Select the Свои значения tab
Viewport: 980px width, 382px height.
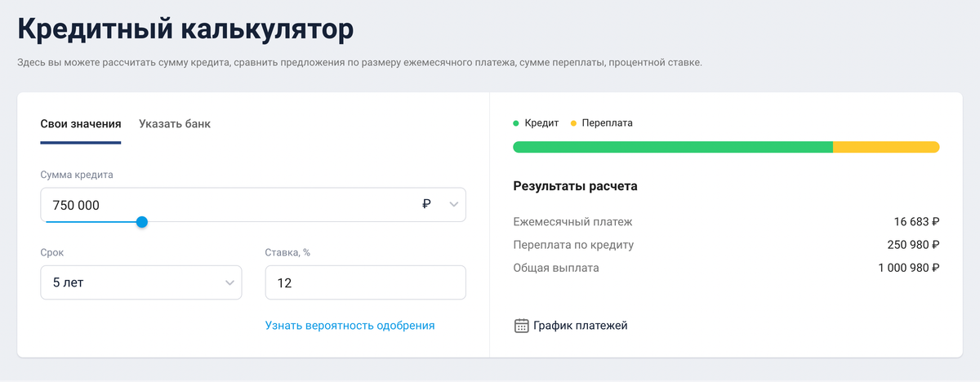(x=81, y=124)
